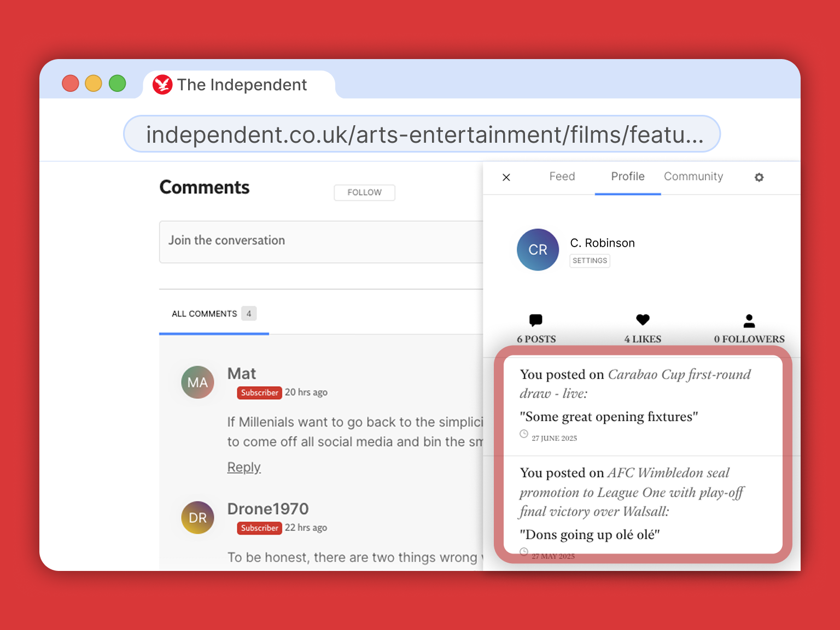Image resolution: width=840 pixels, height=630 pixels.
Task: Click the person followers icon
Action: 749,320
